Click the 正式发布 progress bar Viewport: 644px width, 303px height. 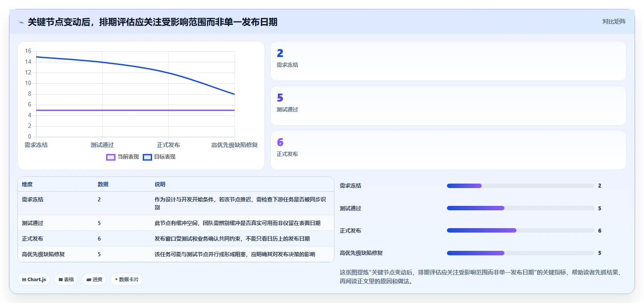coord(520,230)
